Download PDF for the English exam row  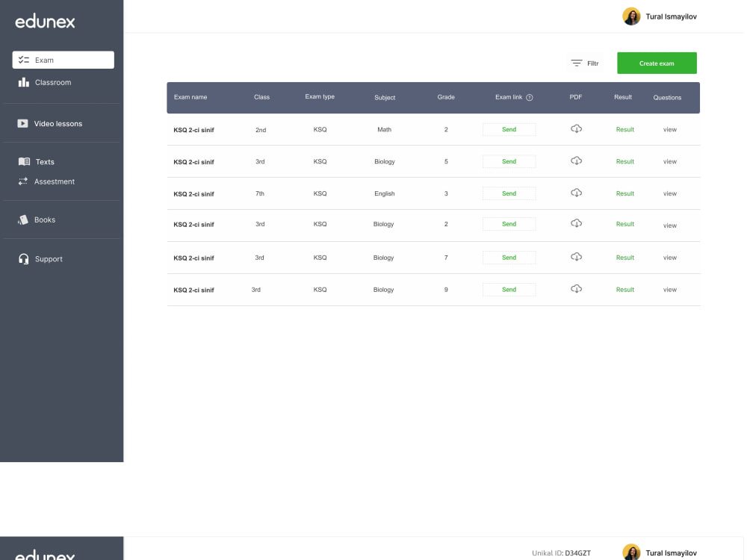(577, 193)
